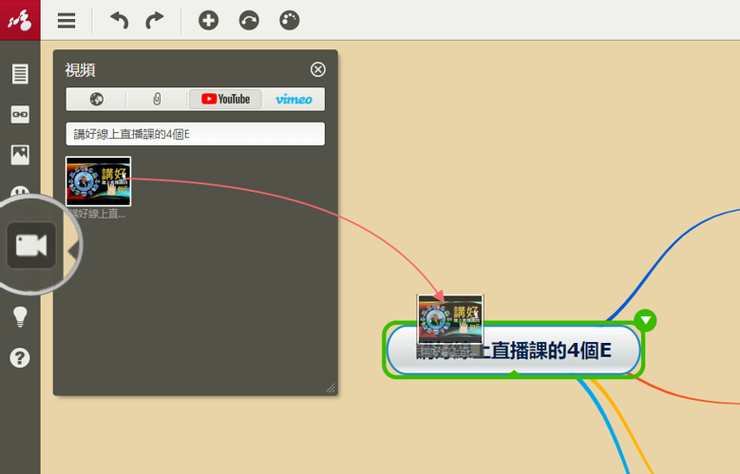Screen dimensions: 740x474
Task: Click the video search input field
Action: click(196, 134)
